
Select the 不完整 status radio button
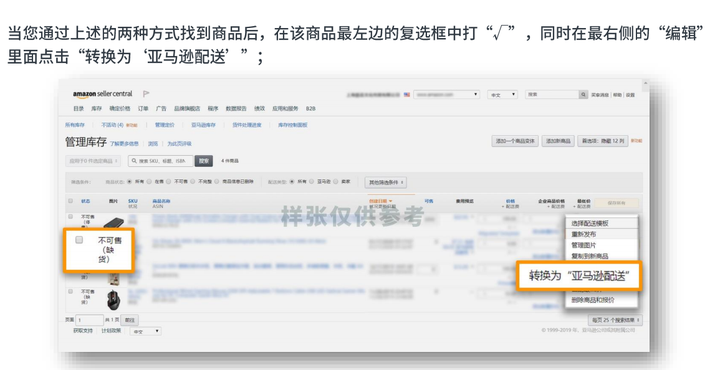[x=192, y=182]
